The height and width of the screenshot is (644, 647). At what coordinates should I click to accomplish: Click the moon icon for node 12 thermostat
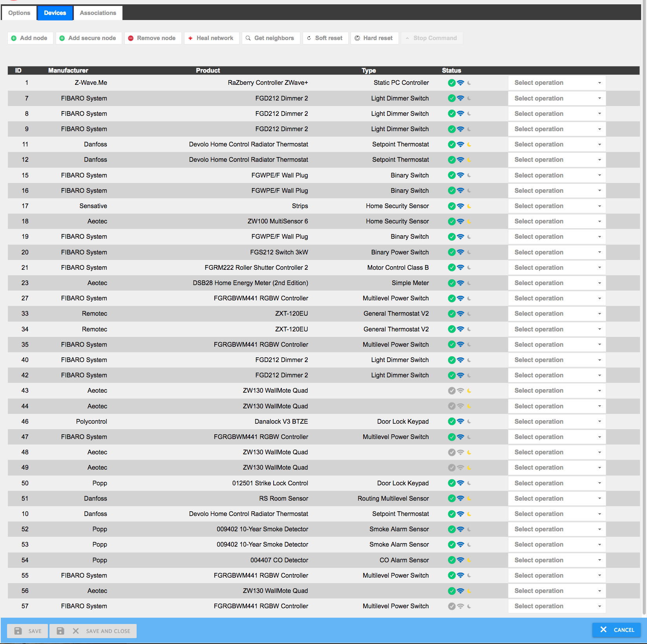point(469,160)
